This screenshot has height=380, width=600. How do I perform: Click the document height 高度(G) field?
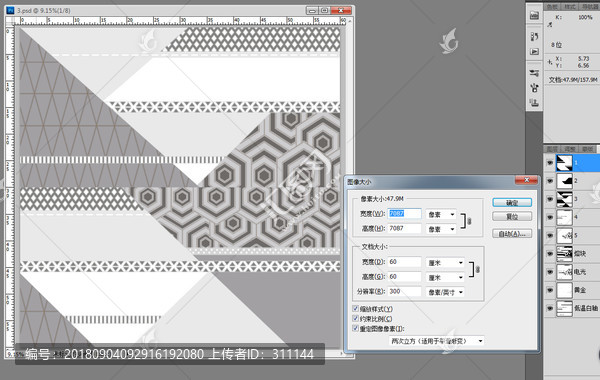pos(404,276)
